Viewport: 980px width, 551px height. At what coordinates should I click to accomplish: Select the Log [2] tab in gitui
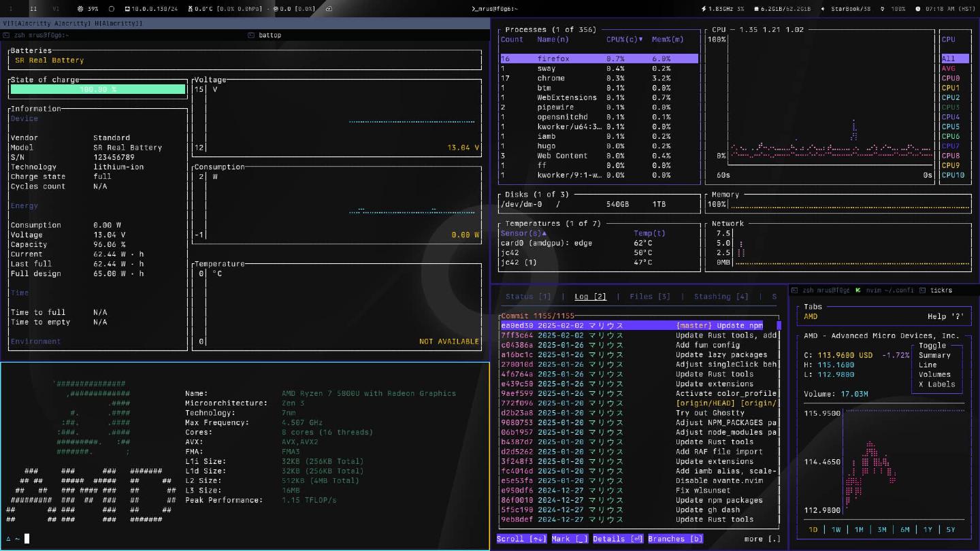pos(590,297)
